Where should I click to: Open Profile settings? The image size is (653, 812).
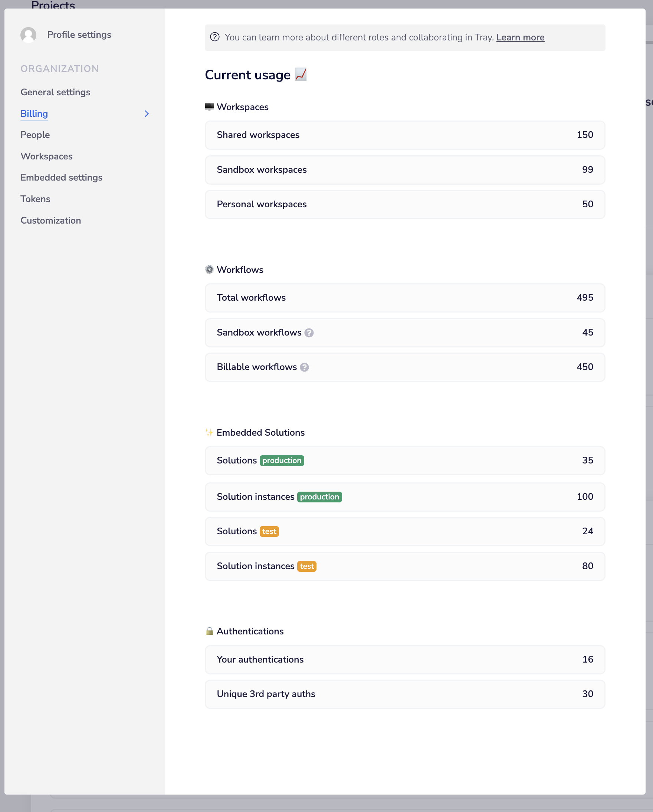click(79, 34)
